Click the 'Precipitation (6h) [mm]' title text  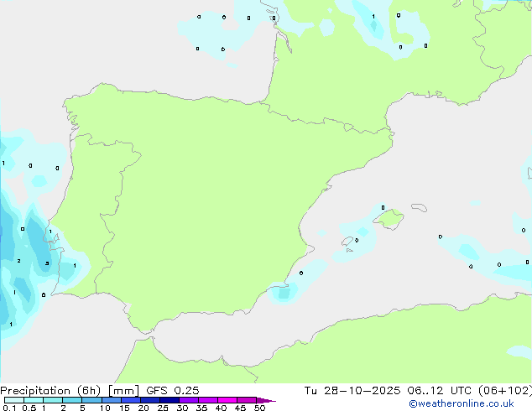tap(70, 391)
